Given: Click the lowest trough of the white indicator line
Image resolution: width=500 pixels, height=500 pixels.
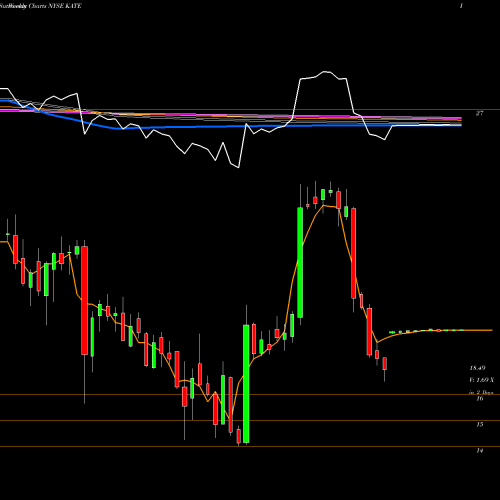Looking at the screenshot, I should coord(239,167).
